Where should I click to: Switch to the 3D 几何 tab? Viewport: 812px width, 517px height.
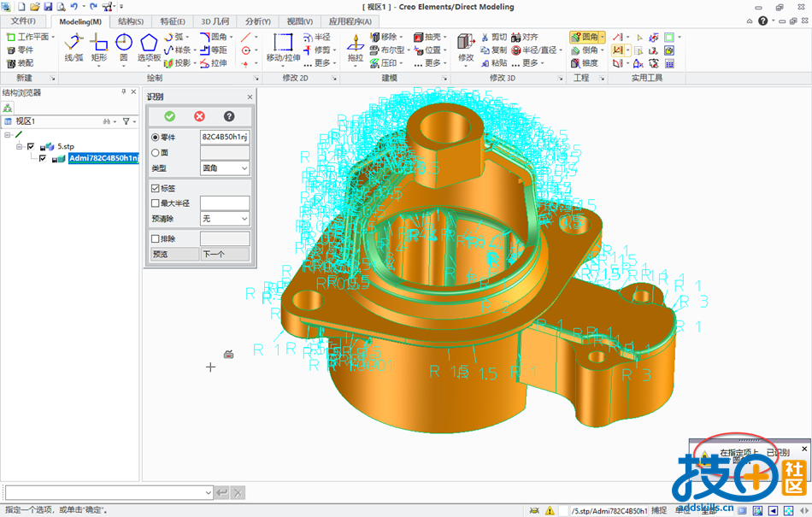[215, 21]
